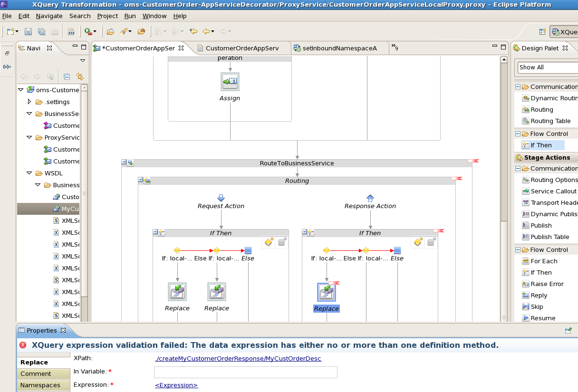Toggle Link with Editor in Navigator
Screen dimensions: 578x392
click(x=80, y=76)
